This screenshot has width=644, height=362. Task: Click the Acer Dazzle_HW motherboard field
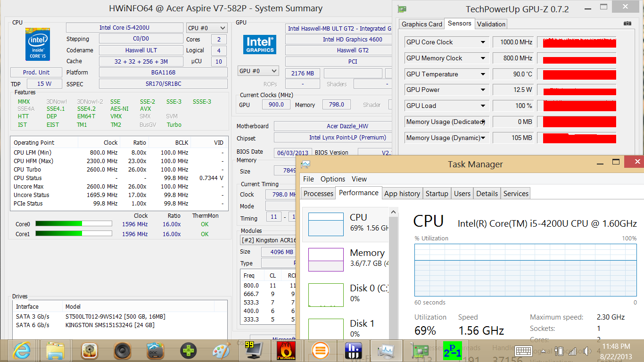(x=334, y=126)
